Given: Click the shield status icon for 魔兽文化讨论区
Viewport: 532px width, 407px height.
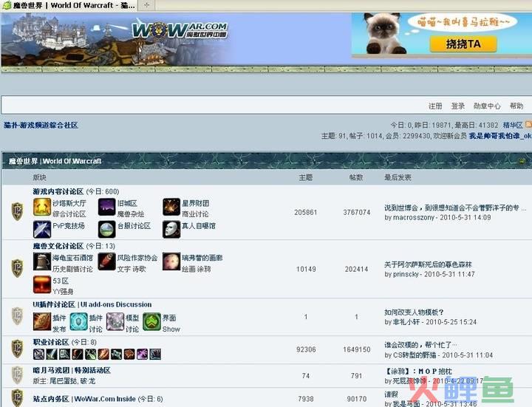Looking at the screenshot, I should [17, 268].
